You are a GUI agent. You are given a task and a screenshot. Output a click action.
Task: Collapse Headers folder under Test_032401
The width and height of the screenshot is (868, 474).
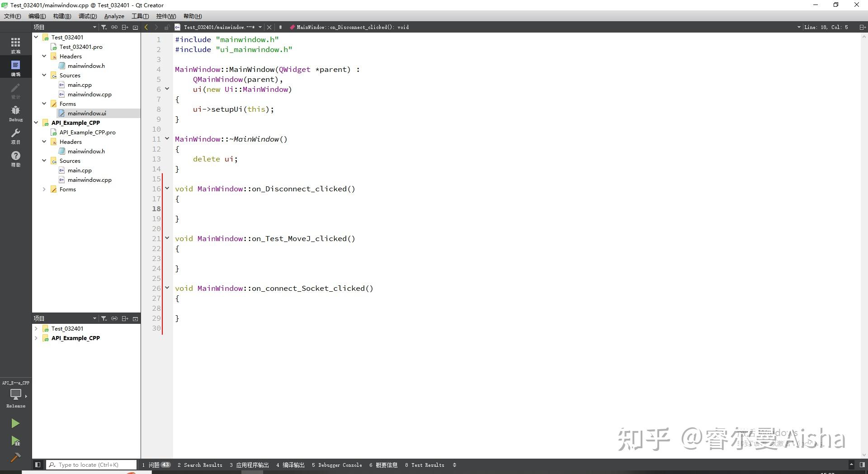click(44, 56)
